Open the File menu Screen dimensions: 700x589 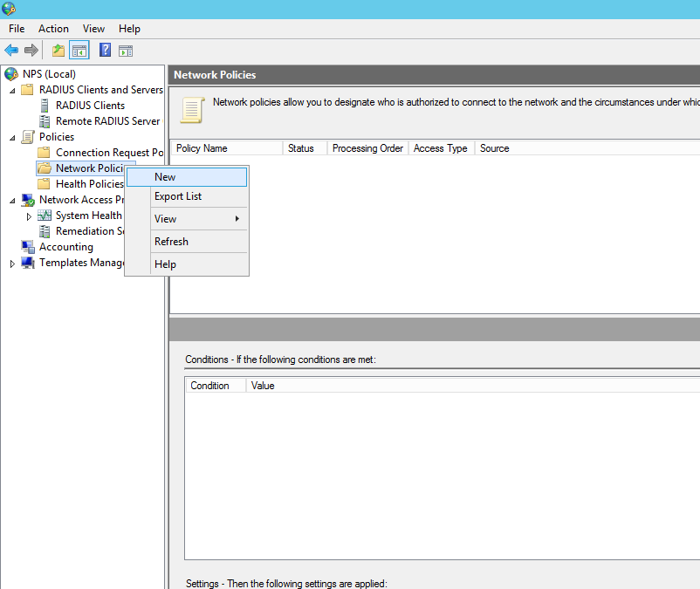click(17, 29)
